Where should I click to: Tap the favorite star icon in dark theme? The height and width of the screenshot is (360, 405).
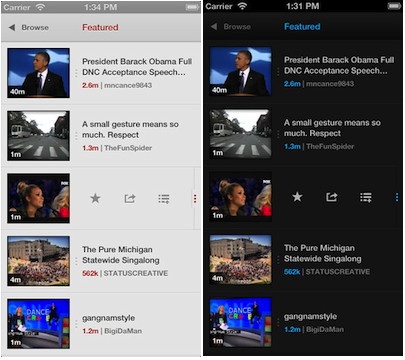coord(297,197)
